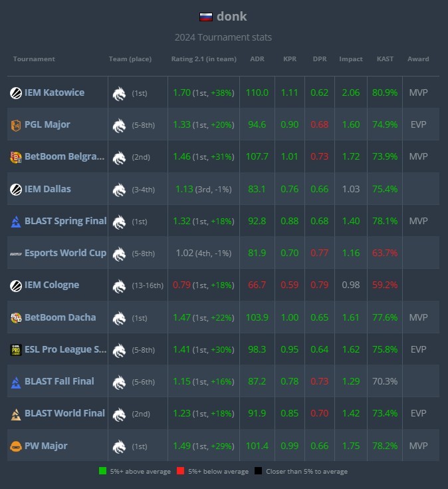This screenshot has width=448, height=489.
Task: Click the ESL logo beside IEM Cologne
Action: [16, 285]
